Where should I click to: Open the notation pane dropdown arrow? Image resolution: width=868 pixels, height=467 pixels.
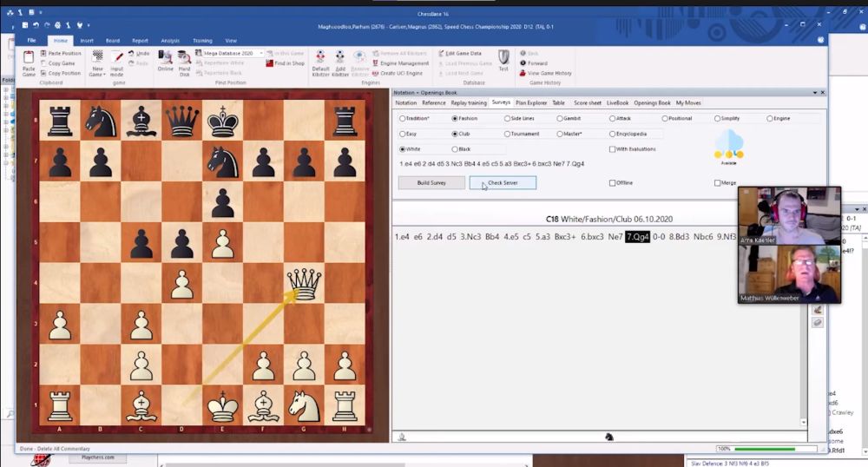coord(815,91)
